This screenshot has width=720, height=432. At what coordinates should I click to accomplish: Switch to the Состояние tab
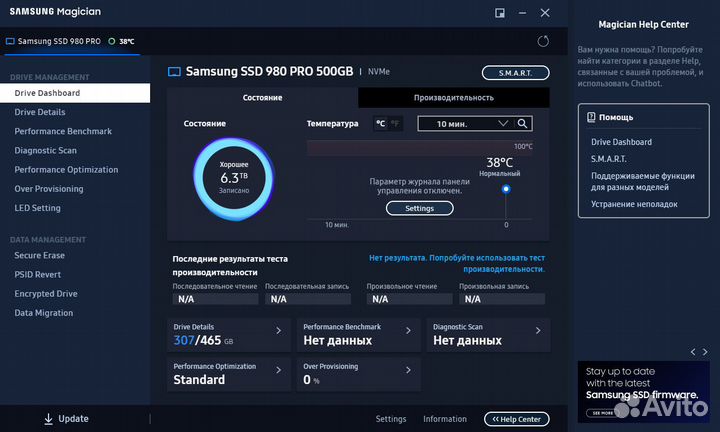(263, 98)
